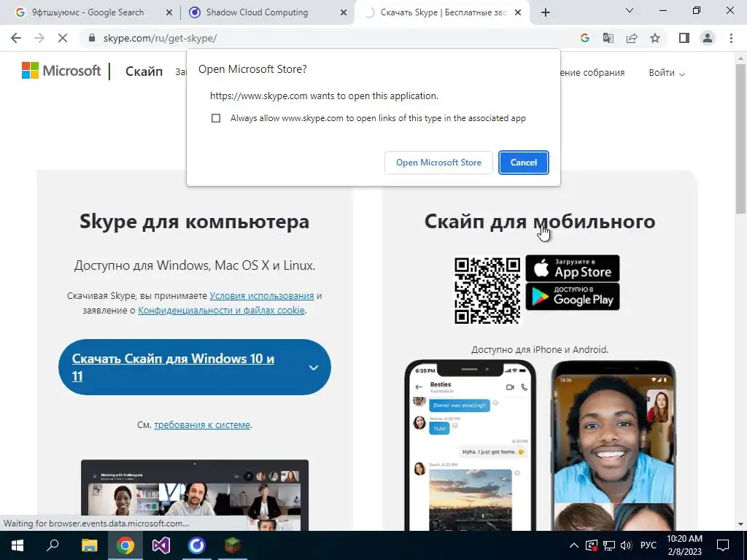Bookmark this page with the star

(655, 38)
